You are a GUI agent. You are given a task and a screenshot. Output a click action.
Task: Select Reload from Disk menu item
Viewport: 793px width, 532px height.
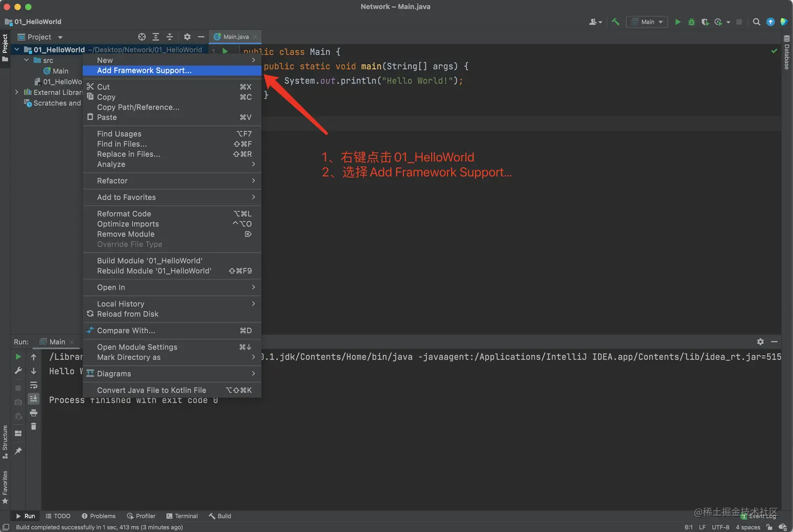(x=172, y=314)
